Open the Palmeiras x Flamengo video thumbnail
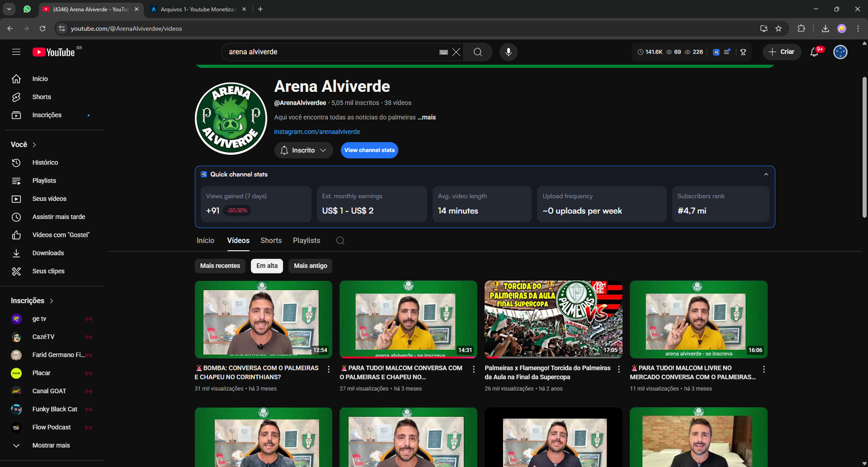The height and width of the screenshot is (467, 868). coord(553,319)
